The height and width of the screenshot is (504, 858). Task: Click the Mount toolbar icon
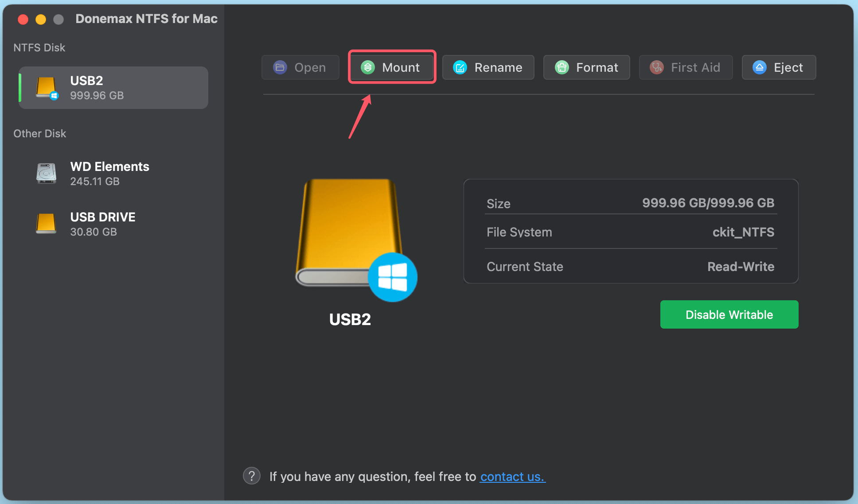click(368, 67)
